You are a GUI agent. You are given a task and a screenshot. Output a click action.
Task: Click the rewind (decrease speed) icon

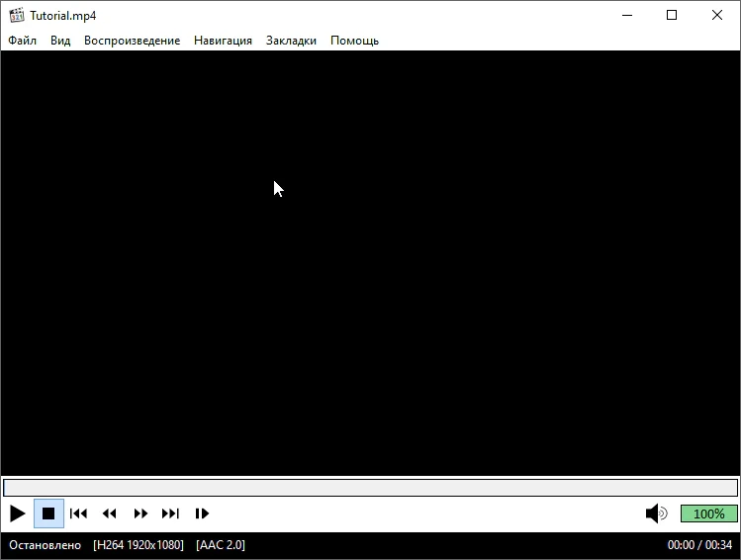(109, 513)
